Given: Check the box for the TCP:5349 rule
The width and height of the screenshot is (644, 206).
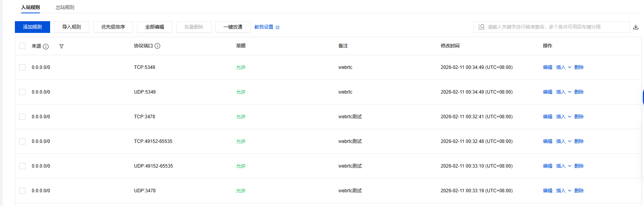Looking at the screenshot, I should click(22, 67).
